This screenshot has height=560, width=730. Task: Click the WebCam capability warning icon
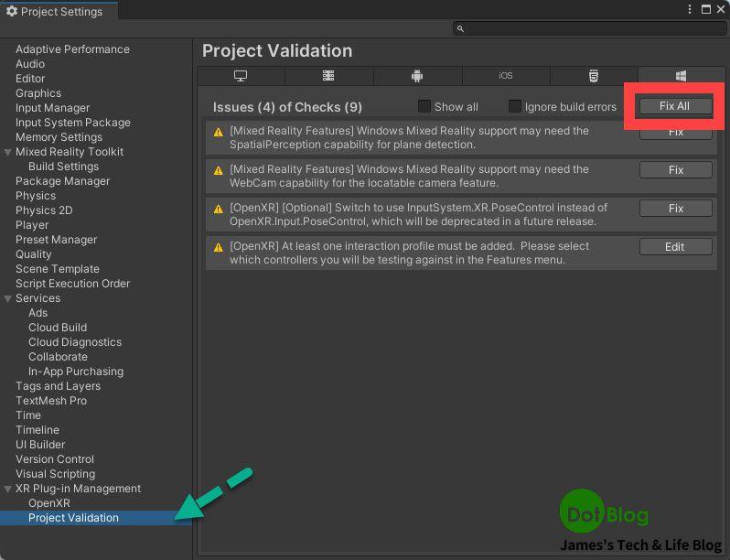tap(219, 171)
